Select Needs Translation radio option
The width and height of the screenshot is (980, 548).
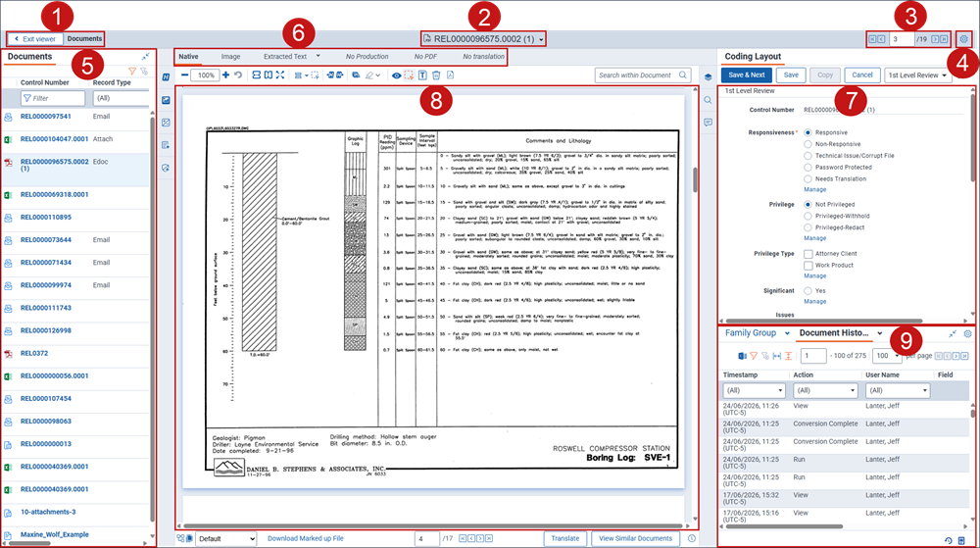pos(808,178)
